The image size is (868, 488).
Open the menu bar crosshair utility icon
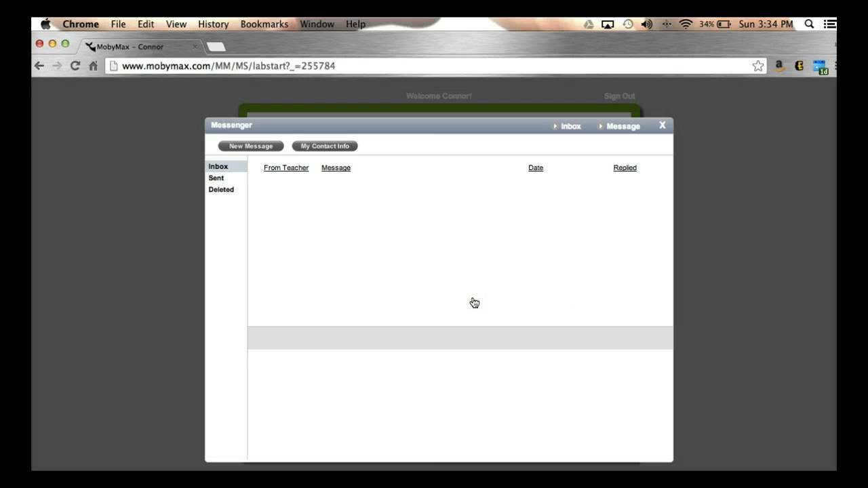[667, 24]
